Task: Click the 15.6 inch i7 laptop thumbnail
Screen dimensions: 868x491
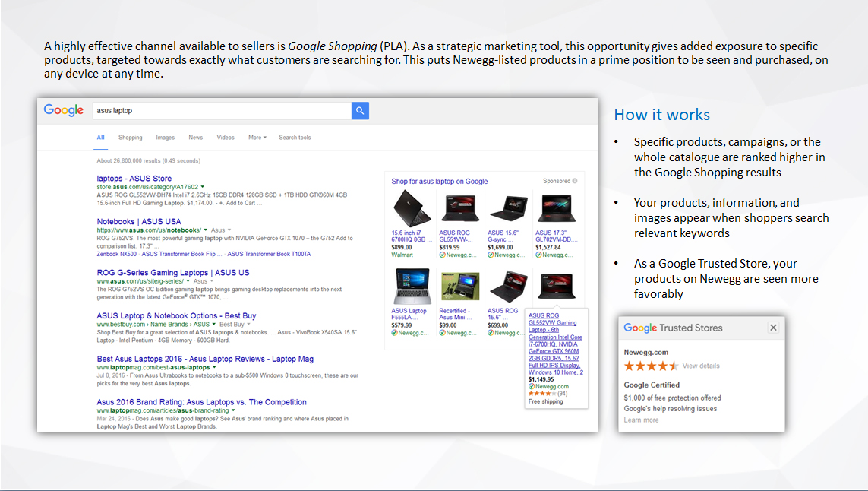Action: click(412, 208)
